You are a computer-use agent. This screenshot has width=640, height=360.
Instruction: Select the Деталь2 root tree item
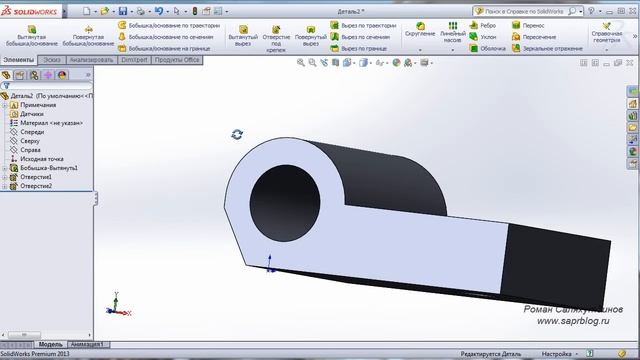coord(47,96)
